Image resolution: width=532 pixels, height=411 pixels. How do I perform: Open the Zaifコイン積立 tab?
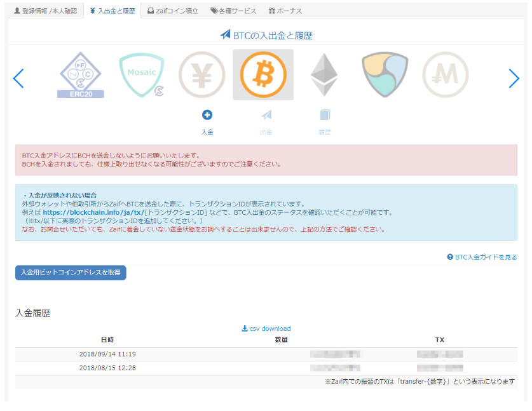tap(173, 11)
